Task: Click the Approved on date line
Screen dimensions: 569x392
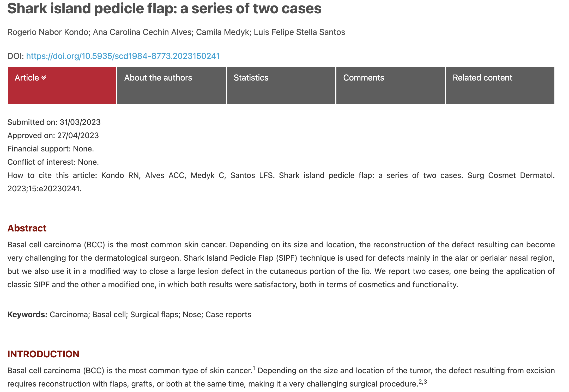Action: click(x=53, y=135)
